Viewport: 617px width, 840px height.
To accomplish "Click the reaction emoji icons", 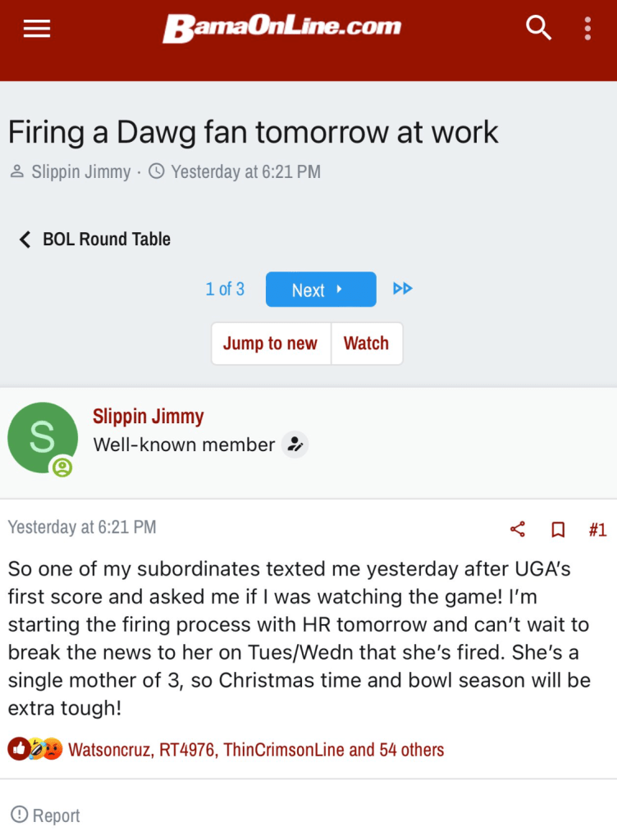I will 35,749.
